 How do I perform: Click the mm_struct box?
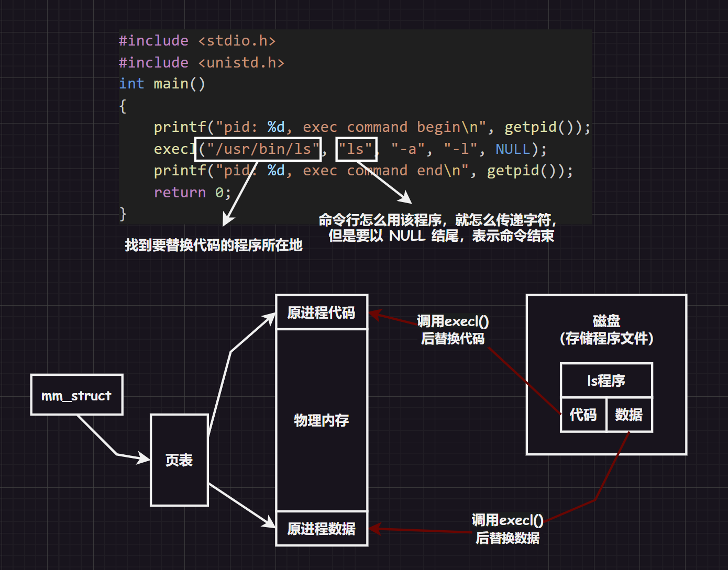coord(76,395)
